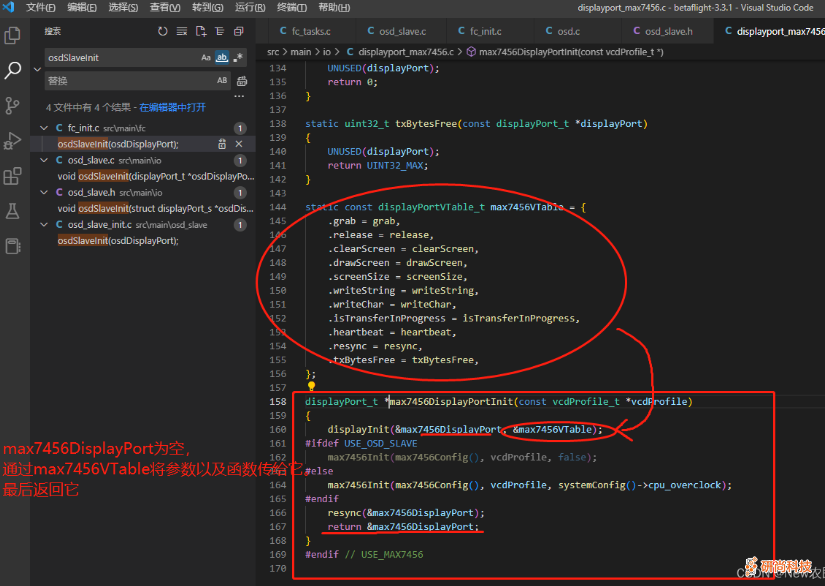Open the Explorer view in activity bar
Image resolution: width=825 pixels, height=586 pixels.
coord(13,36)
